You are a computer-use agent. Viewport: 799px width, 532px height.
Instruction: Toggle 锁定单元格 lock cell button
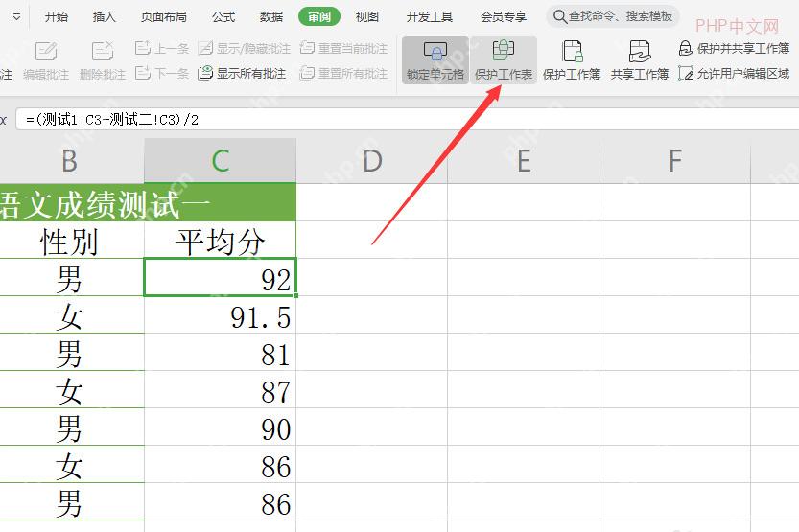point(435,60)
